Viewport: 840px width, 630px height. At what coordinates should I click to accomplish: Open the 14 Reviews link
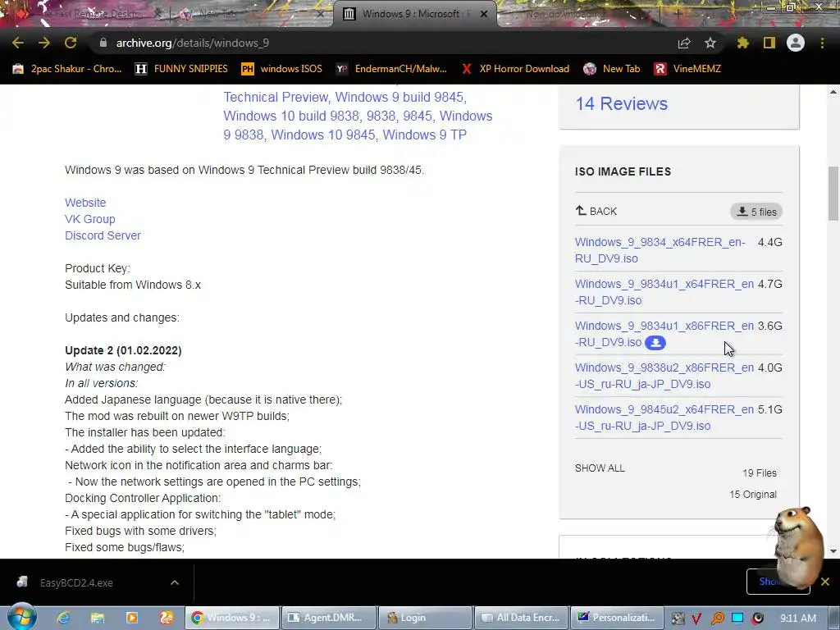point(622,103)
